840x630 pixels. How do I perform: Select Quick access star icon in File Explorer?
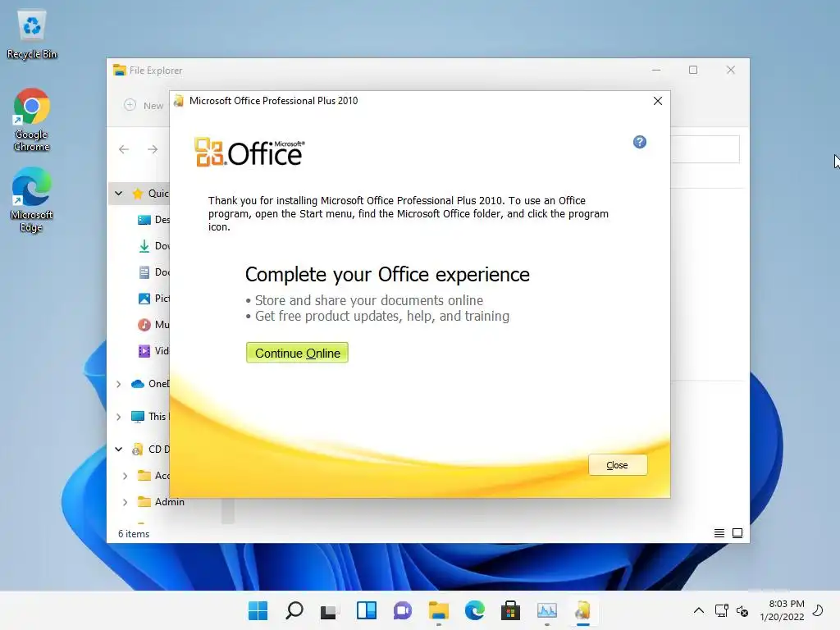(x=138, y=194)
